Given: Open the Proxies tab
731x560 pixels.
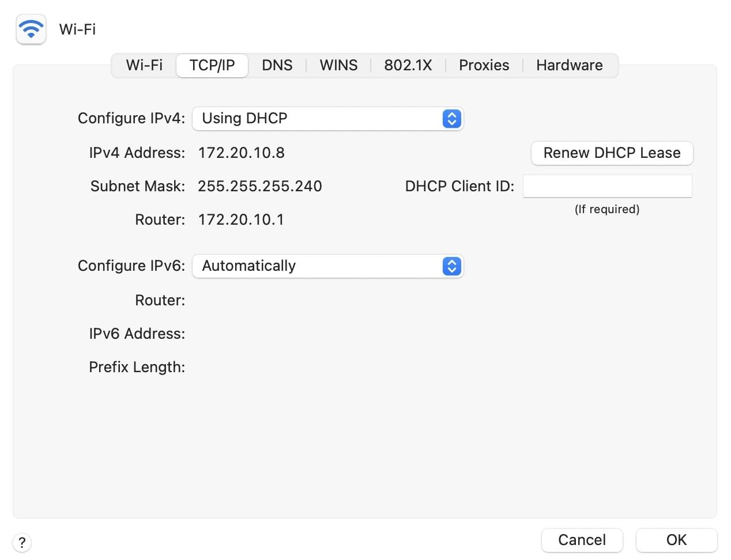Looking at the screenshot, I should coord(484,65).
